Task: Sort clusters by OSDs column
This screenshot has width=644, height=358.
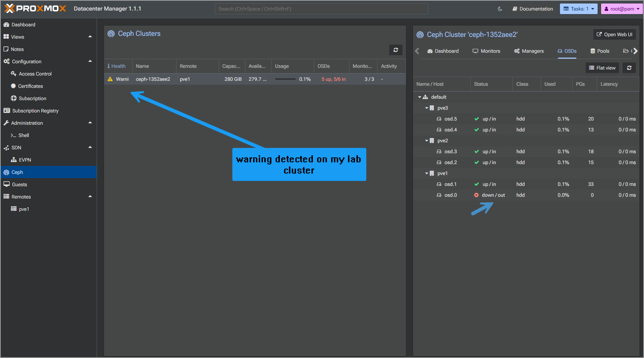Action: point(331,66)
